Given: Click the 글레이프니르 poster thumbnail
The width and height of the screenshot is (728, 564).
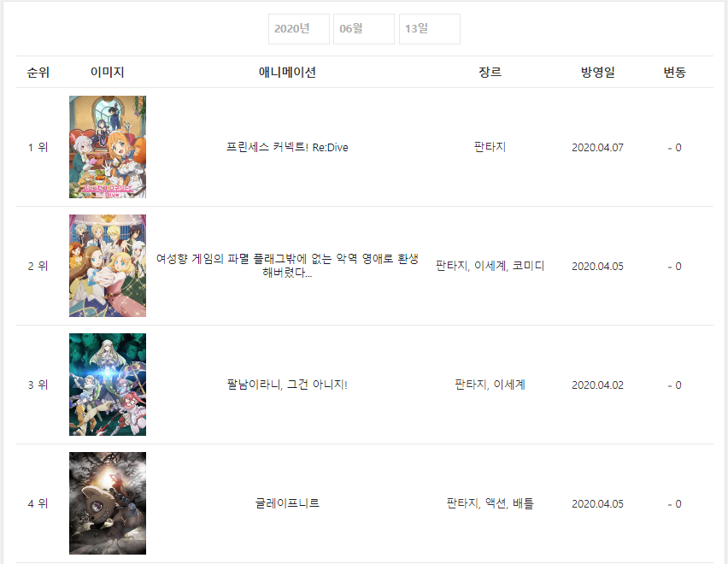Looking at the screenshot, I should point(108,503).
